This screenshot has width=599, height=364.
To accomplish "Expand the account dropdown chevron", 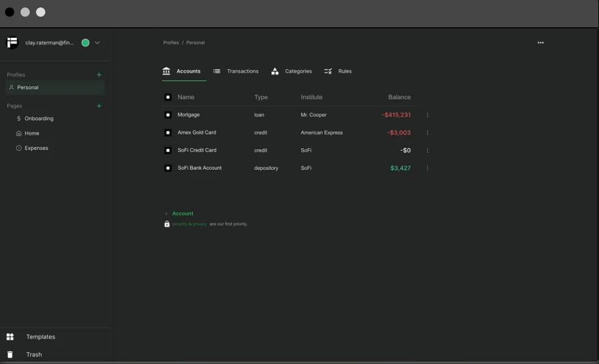I will point(97,43).
